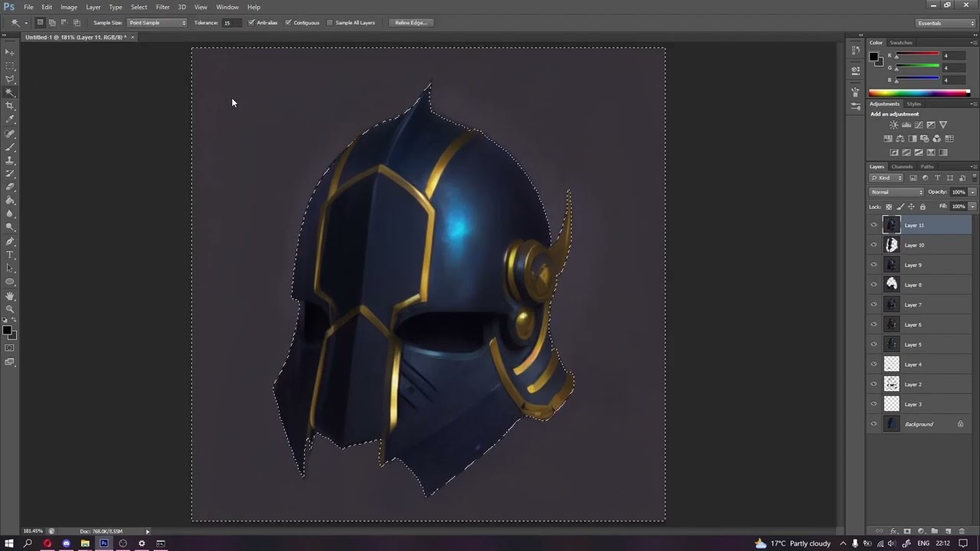Screen dimensions: 980x551
Task: Close the Untitled-1 document tab
Action: 132,37
